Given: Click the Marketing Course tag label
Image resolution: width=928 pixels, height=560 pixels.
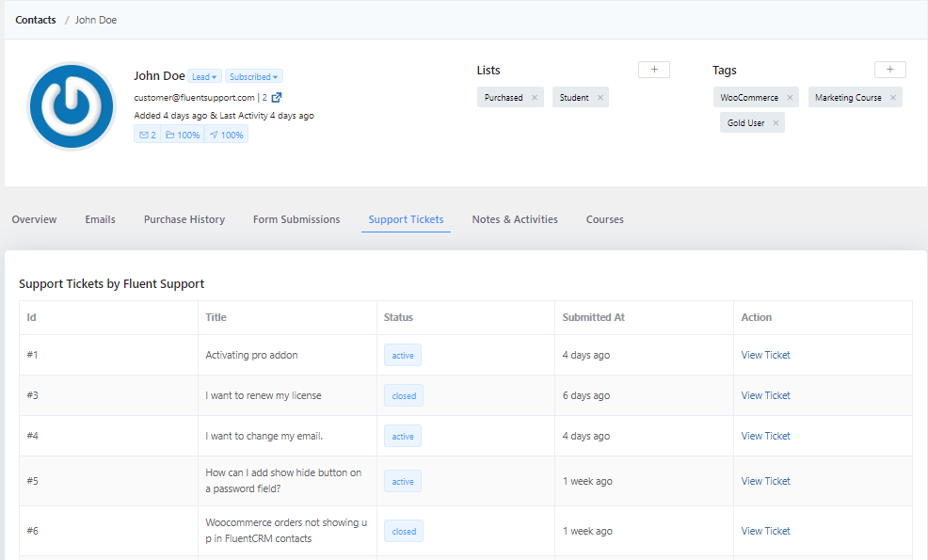Looking at the screenshot, I should coord(848,98).
